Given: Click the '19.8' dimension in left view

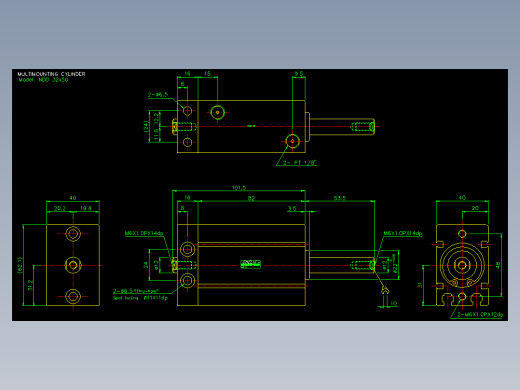Looking at the screenshot, I should tap(85, 209).
